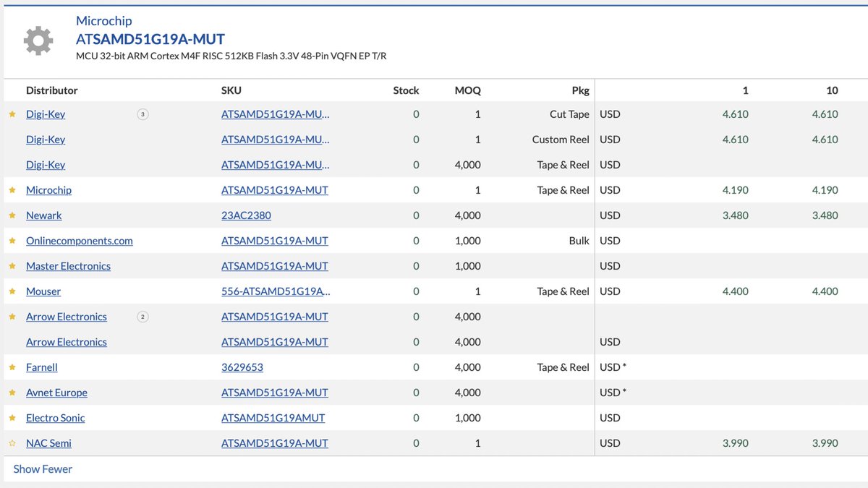The width and height of the screenshot is (868, 488).
Task: Click the quantity 10 price column header
Action: 833,90
